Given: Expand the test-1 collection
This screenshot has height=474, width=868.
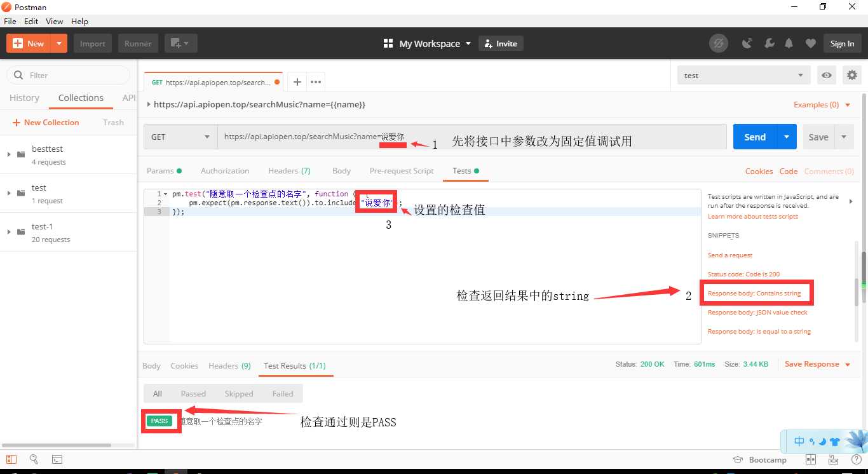Looking at the screenshot, I should click(x=9, y=231).
